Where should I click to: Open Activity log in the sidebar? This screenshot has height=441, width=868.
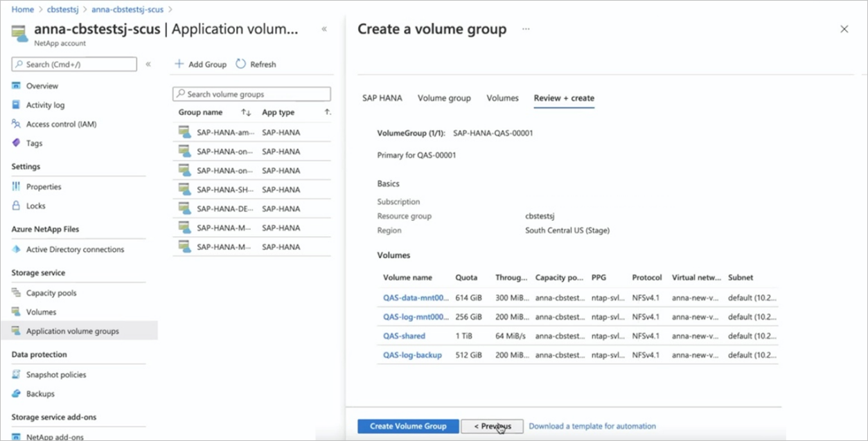click(45, 105)
